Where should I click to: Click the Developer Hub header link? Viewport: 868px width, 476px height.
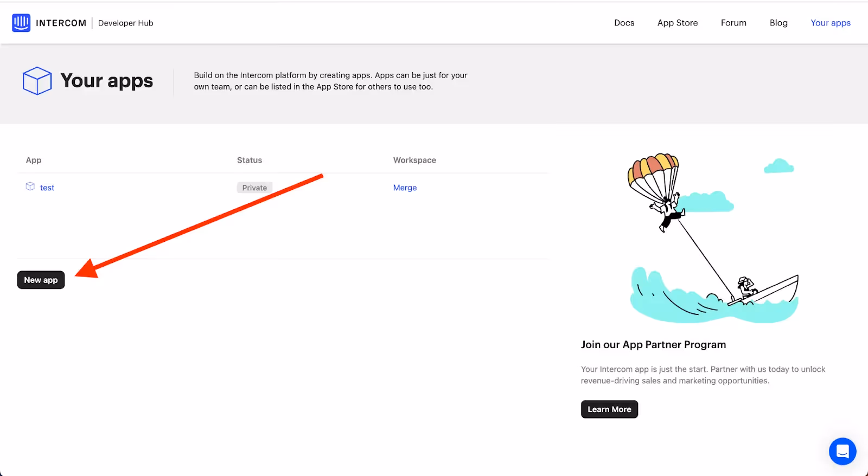coord(126,23)
